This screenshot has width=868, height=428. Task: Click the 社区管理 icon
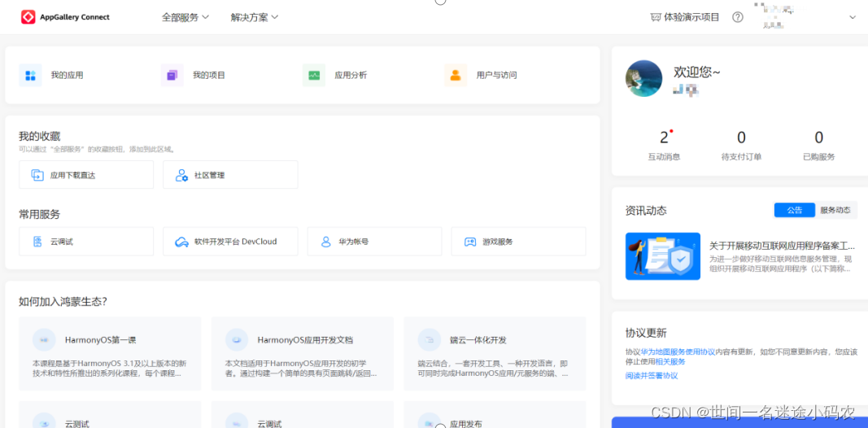(x=181, y=176)
